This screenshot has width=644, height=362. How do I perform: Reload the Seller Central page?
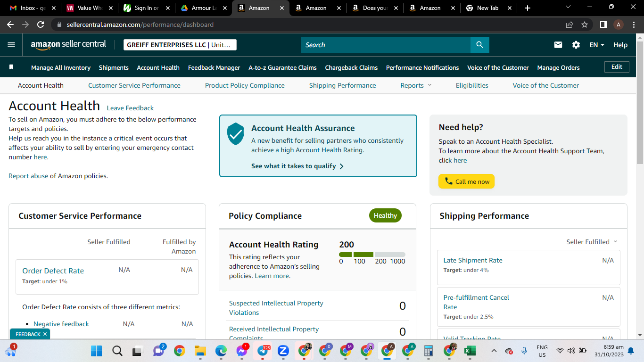click(x=41, y=25)
